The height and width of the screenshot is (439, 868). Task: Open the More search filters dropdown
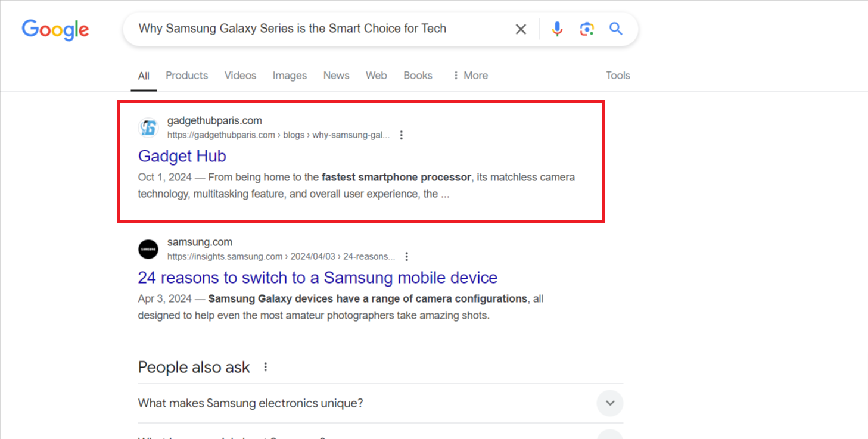coord(470,76)
